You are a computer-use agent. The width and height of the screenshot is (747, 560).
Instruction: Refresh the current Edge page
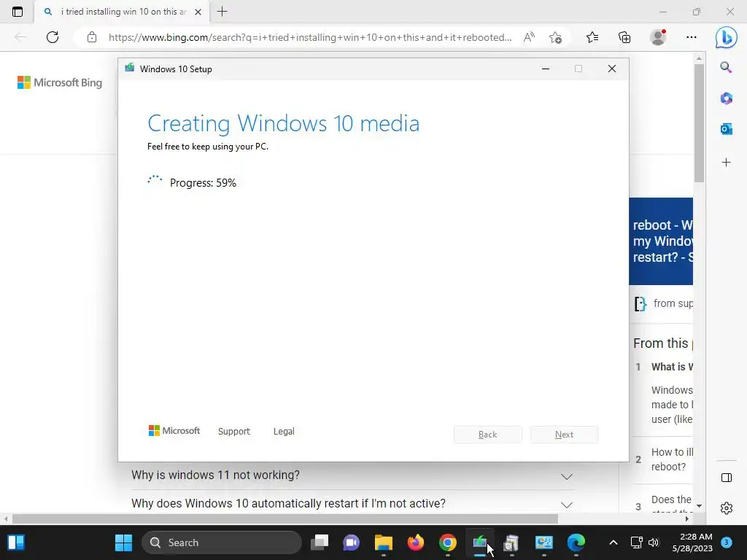pyautogui.click(x=53, y=37)
